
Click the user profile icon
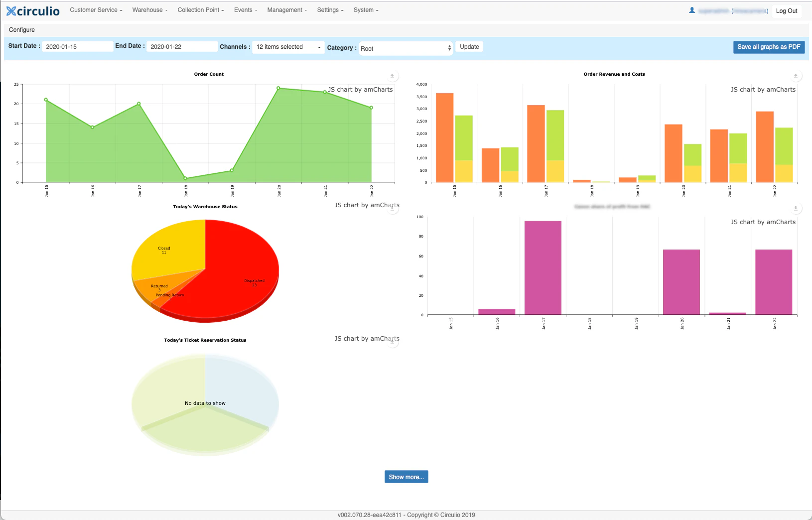pyautogui.click(x=692, y=10)
